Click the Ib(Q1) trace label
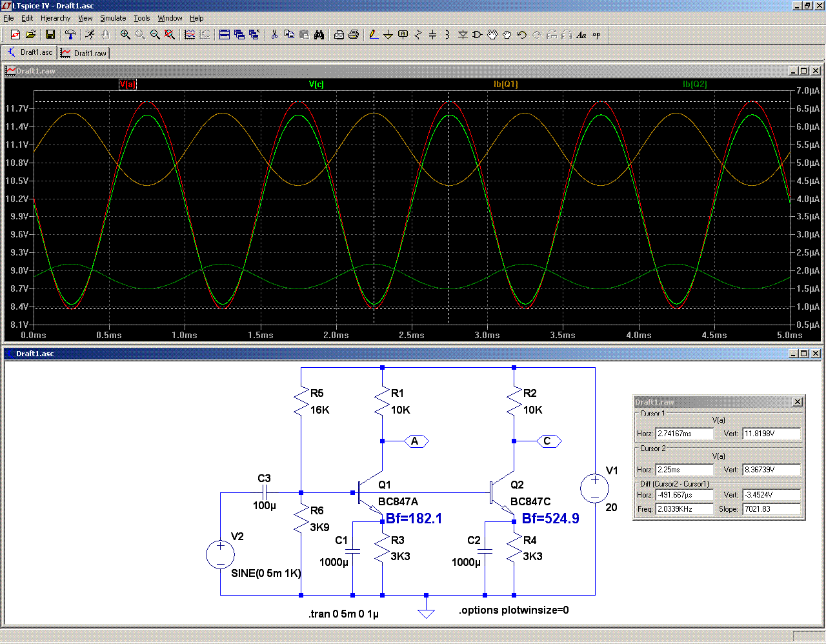This screenshot has height=644, width=826. 505,85
